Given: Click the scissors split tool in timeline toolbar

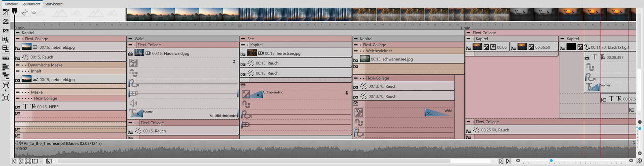Looking at the screenshot, I should coord(24,12).
